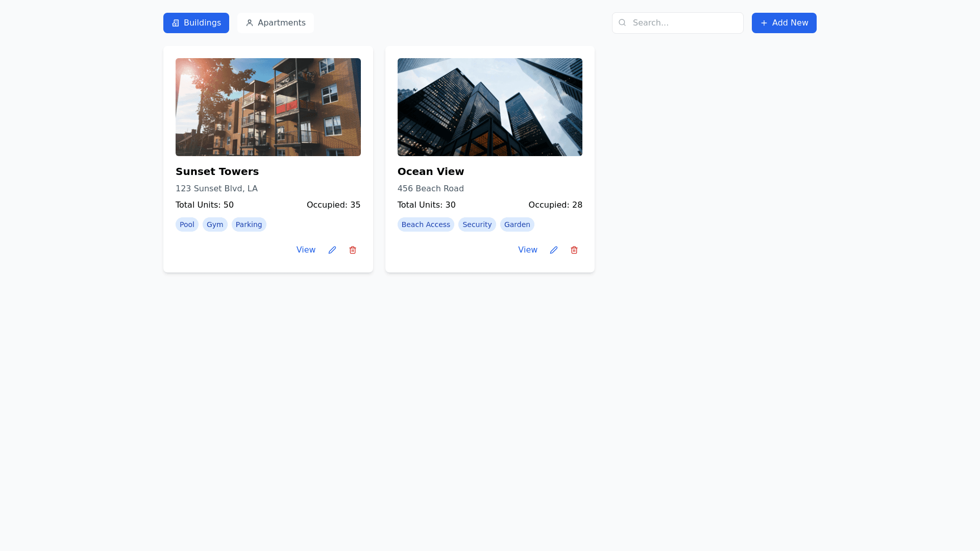This screenshot has height=551, width=980.
Task: Click the edit pencil for Sunset Towers
Action: [x=332, y=250]
